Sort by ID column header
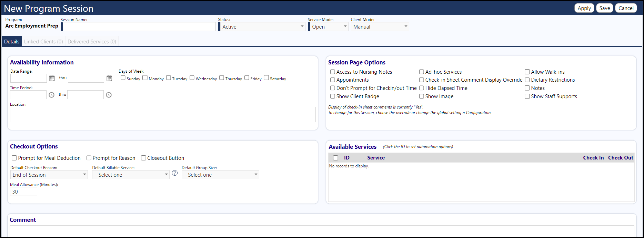This screenshot has width=644, height=238. click(347, 158)
